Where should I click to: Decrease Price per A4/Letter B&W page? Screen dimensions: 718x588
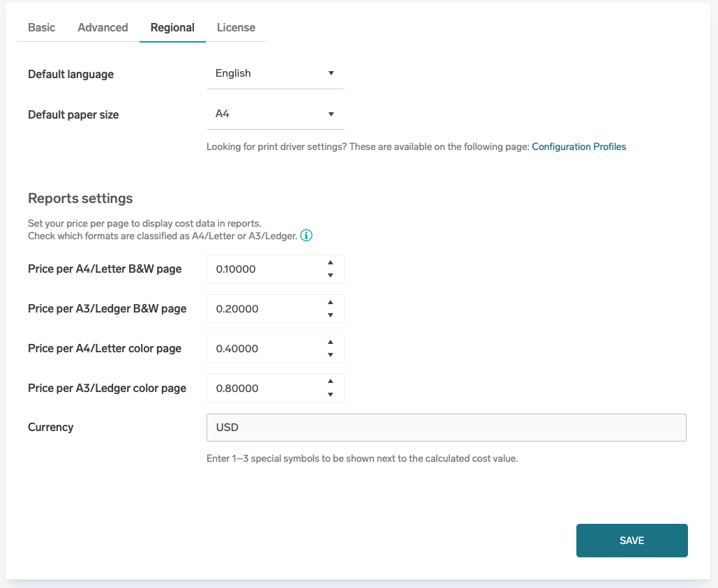(331, 276)
